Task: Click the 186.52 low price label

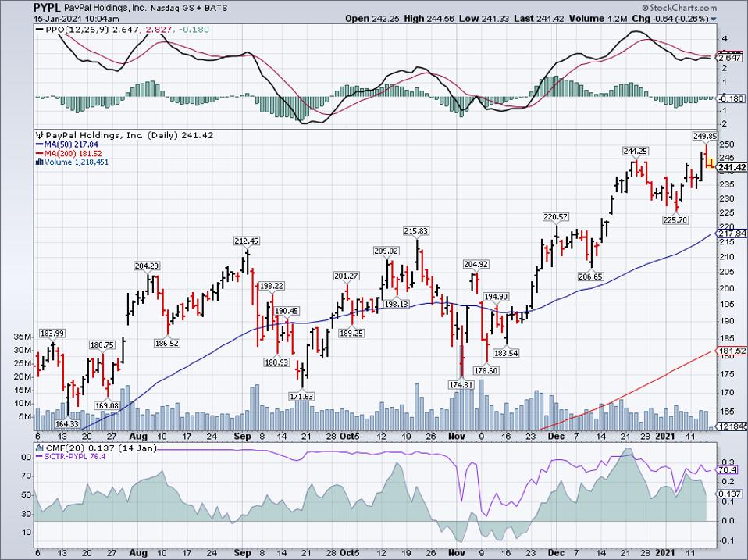Action: [x=166, y=343]
